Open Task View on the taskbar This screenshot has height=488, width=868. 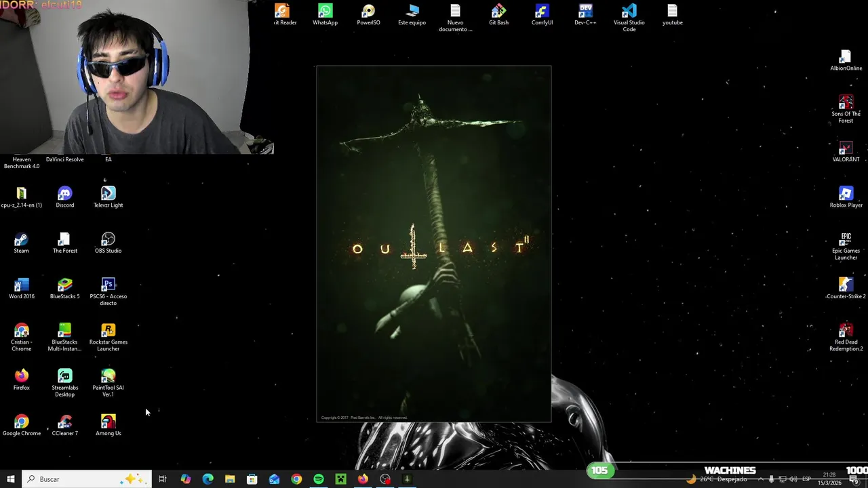163,479
